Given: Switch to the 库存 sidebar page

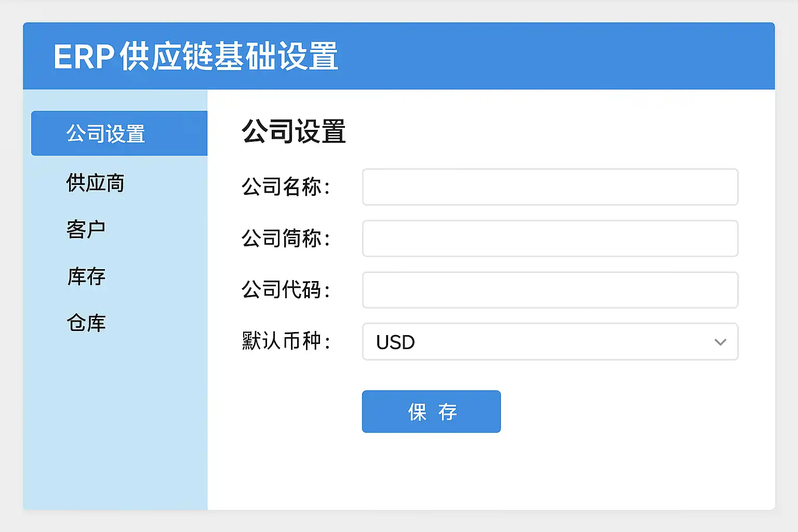Looking at the screenshot, I should pyautogui.click(x=86, y=276).
